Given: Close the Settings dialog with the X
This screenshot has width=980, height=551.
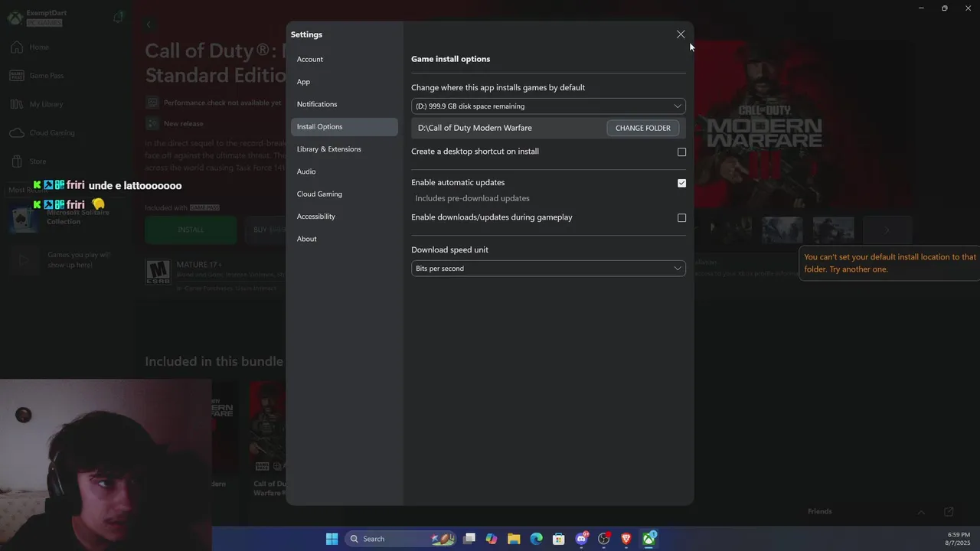Looking at the screenshot, I should click(681, 34).
